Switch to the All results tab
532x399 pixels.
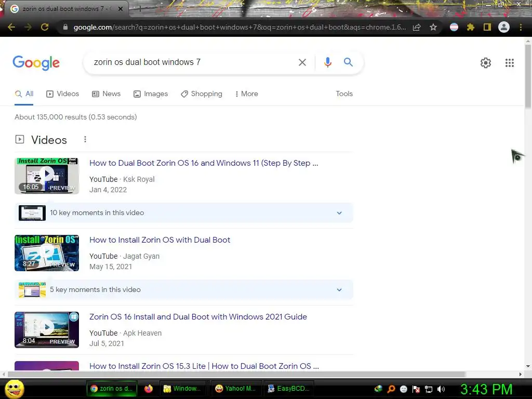24,94
